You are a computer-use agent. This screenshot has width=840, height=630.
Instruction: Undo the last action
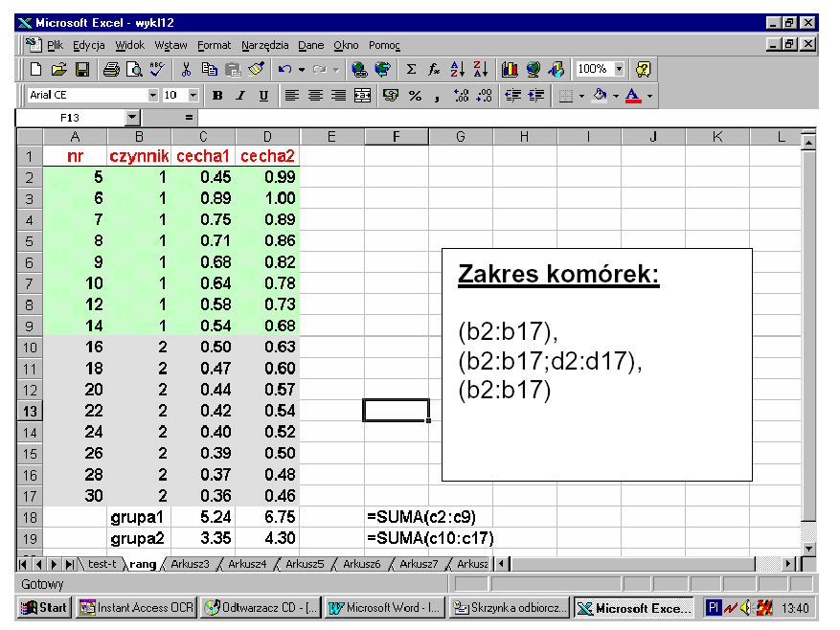click(x=284, y=69)
